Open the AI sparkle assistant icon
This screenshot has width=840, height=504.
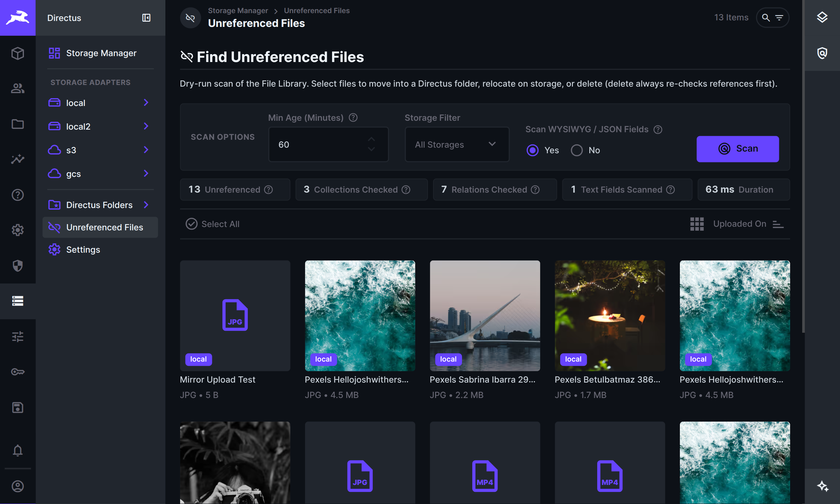(822, 486)
